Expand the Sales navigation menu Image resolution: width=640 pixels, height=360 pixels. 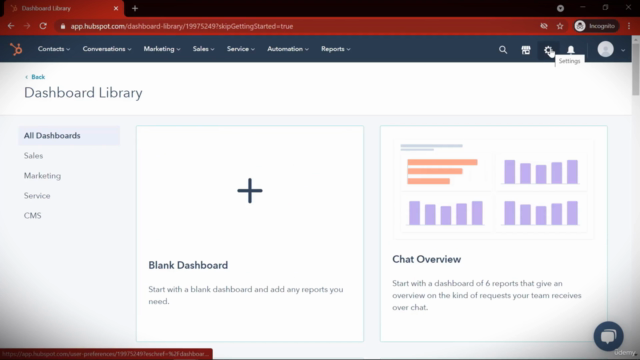[x=203, y=49]
